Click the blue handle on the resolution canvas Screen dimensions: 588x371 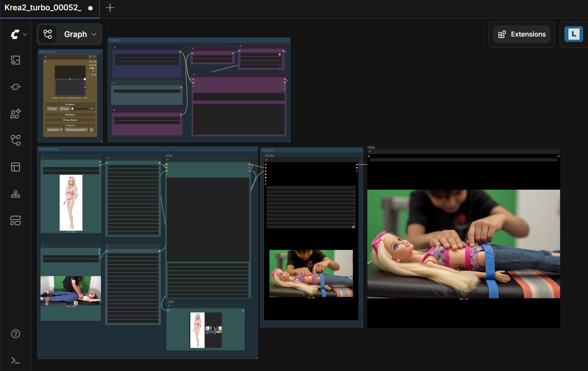85,87
